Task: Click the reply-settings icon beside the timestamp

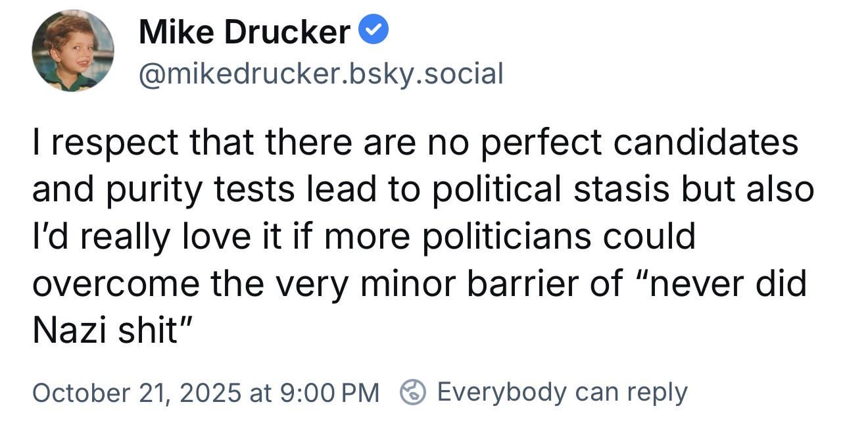Action: (413, 393)
